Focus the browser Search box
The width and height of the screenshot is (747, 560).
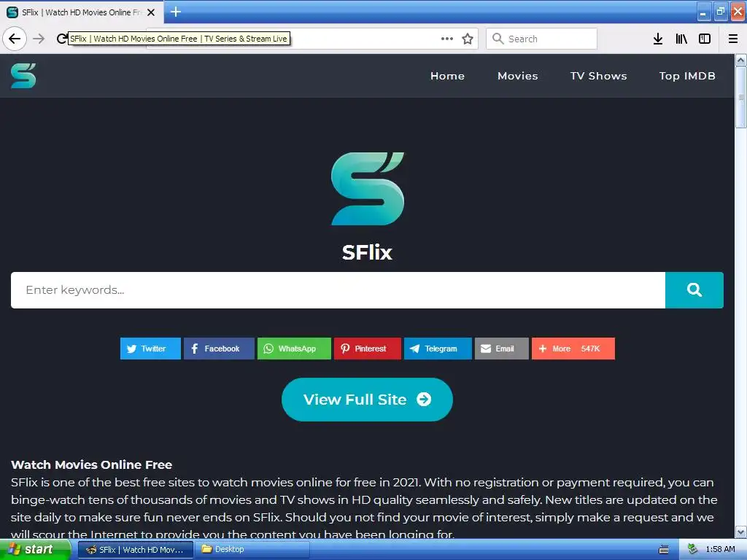point(541,39)
